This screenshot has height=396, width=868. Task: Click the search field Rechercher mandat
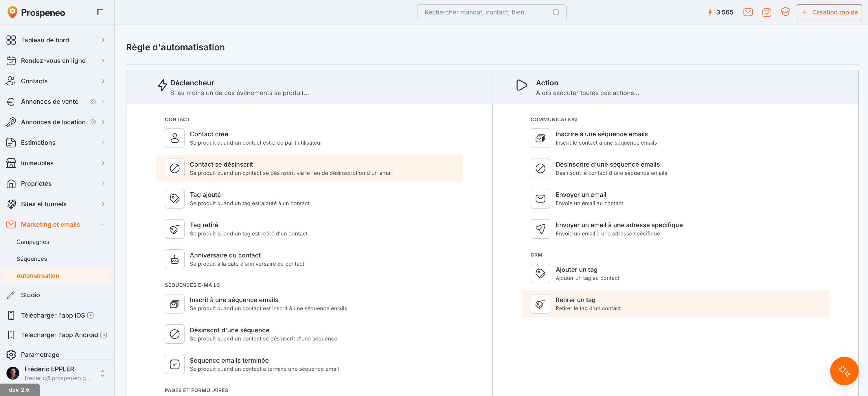click(492, 12)
